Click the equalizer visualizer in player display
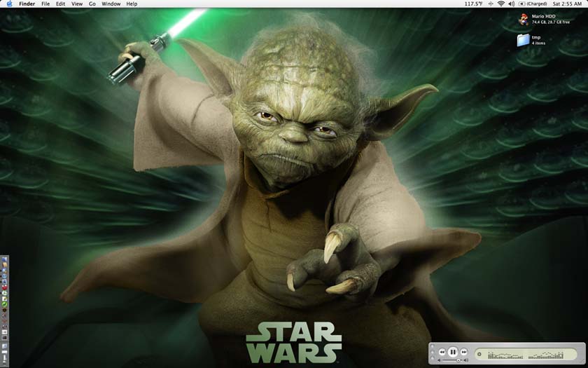This screenshot has height=368, width=588. [x=526, y=355]
